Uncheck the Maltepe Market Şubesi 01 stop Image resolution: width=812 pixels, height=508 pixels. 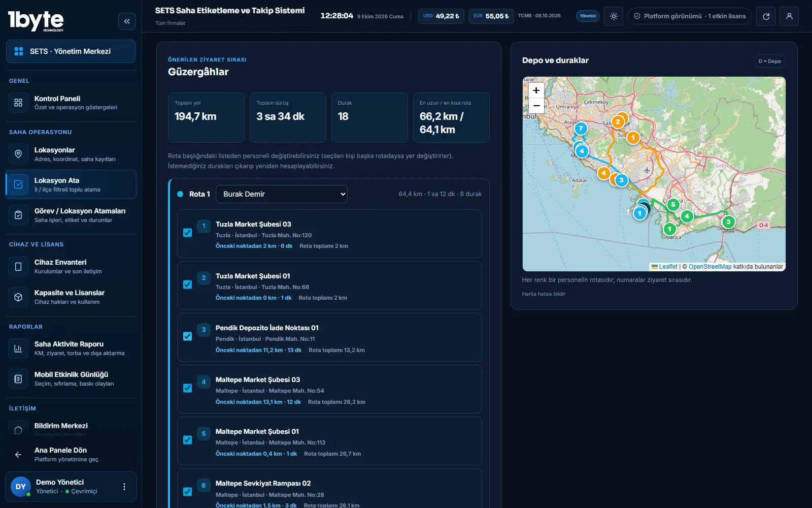[187, 440]
